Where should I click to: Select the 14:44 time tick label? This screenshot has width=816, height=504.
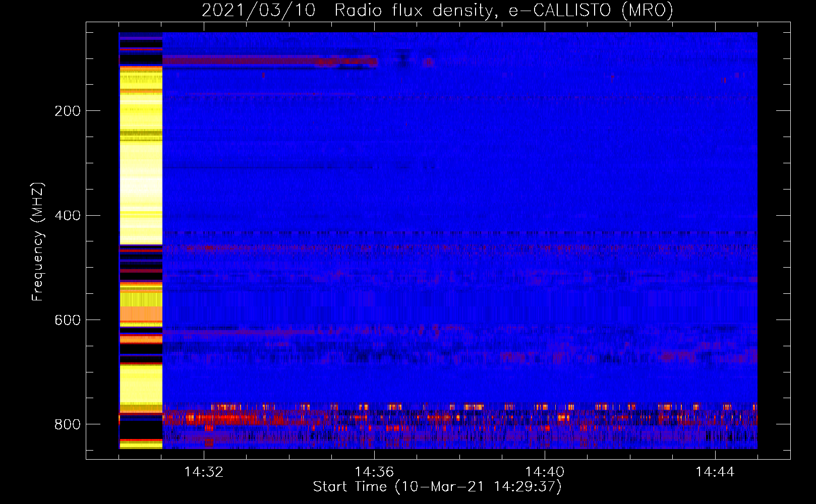715,472
